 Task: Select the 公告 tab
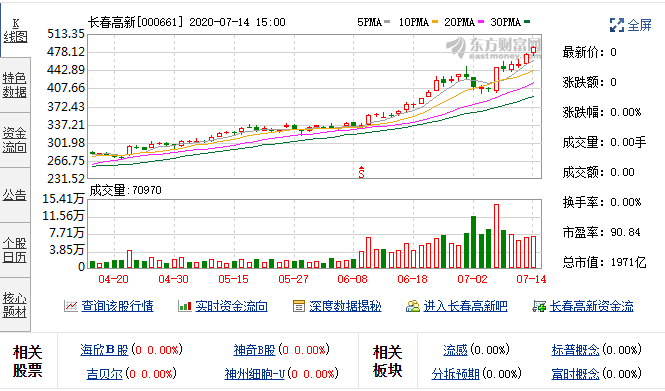15,195
